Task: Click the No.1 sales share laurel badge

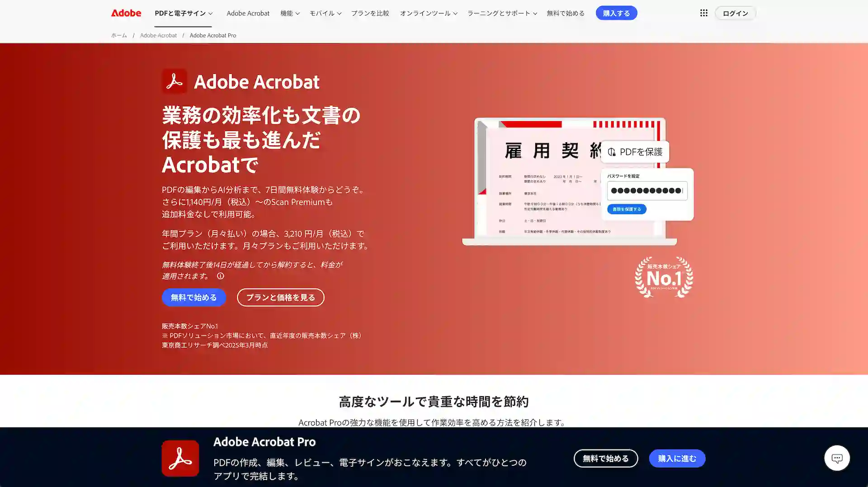Action: coord(664,277)
